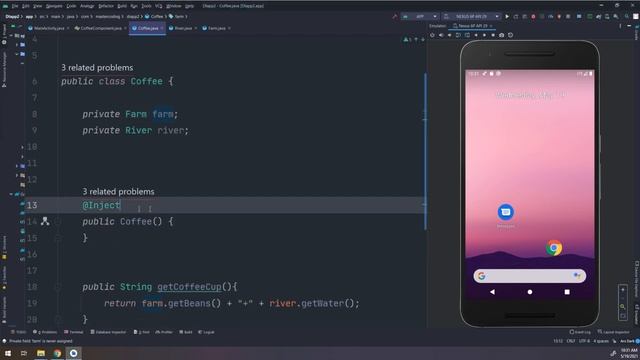Click the emulator volume up icon
640x360 pixels.
coord(441,35)
